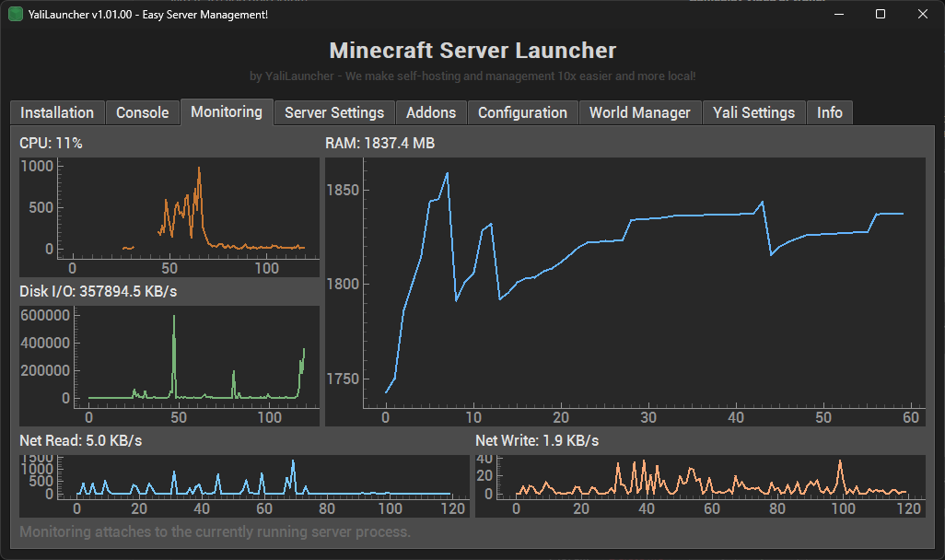This screenshot has height=560, width=945.
Task: Click the Net Read: 5.0 KB/s label
Action: tap(81, 440)
